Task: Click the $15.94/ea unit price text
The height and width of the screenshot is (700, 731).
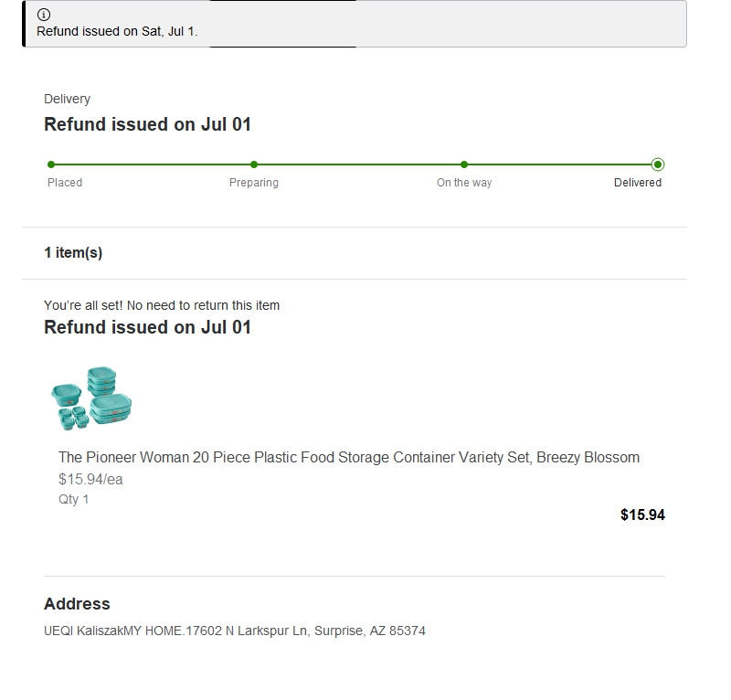Action: (x=90, y=479)
